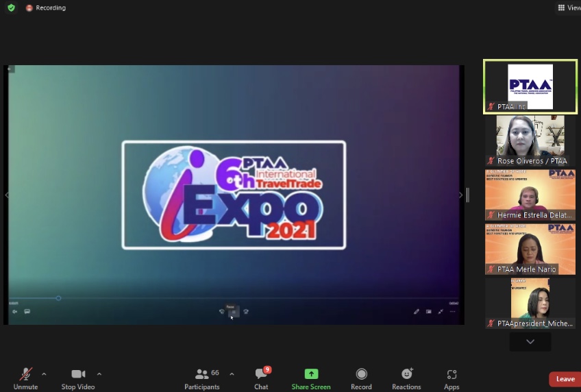Select Hermie Estrella video tile
This screenshot has height=392, width=581.
(x=530, y=195)
